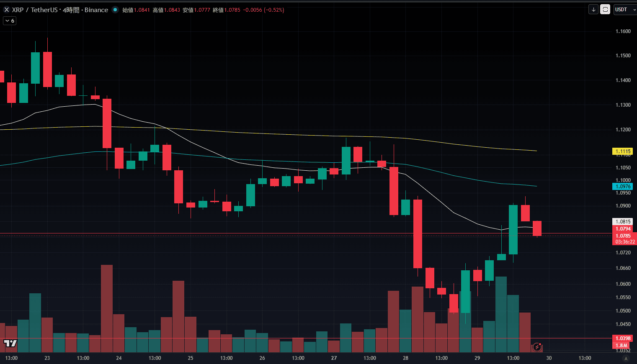Click the cyan 1.0976 moving average label

(x=622, y=187)
